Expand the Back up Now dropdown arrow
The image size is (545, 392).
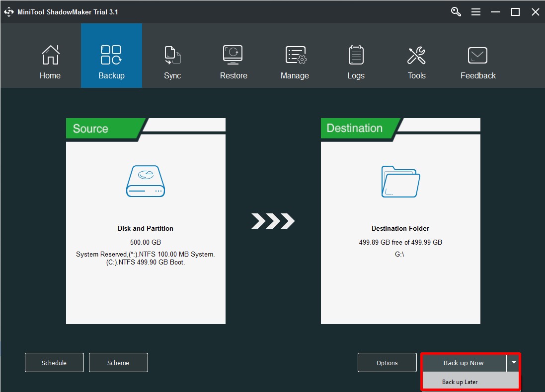coord(514,363)
